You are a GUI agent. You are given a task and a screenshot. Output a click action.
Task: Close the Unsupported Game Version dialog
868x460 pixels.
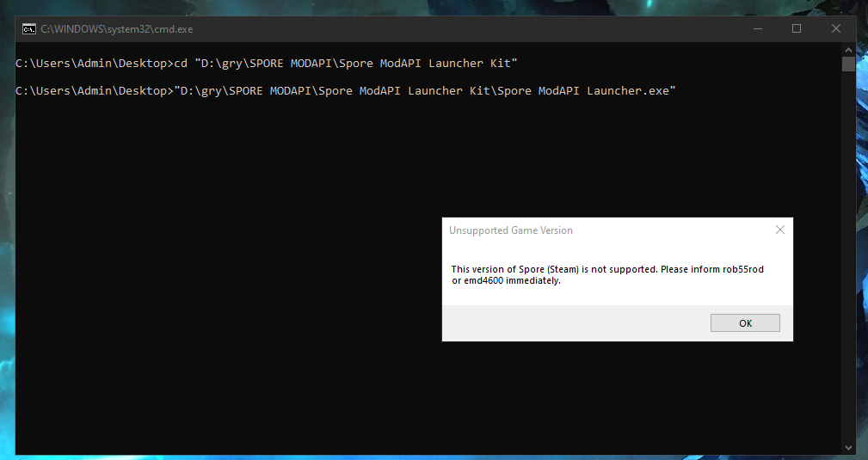(x=780, y=230)
